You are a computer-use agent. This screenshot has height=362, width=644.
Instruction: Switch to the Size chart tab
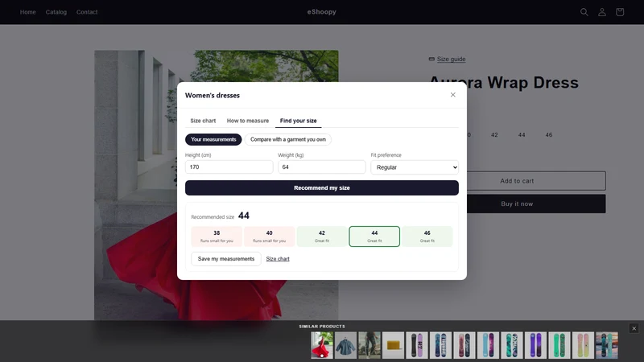[203, 121]
